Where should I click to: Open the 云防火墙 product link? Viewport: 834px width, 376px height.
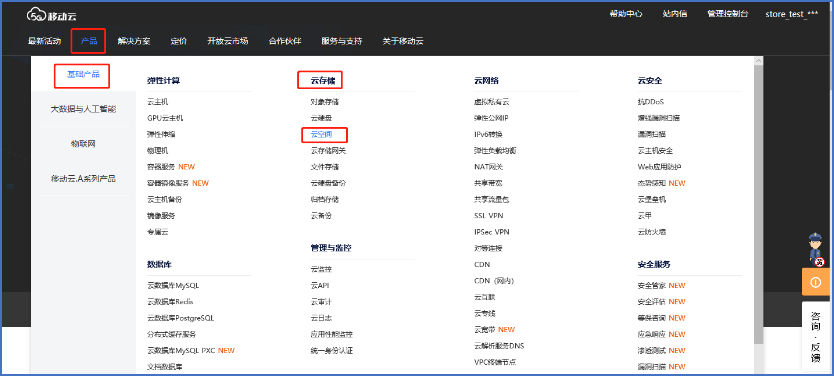(652, 232)
